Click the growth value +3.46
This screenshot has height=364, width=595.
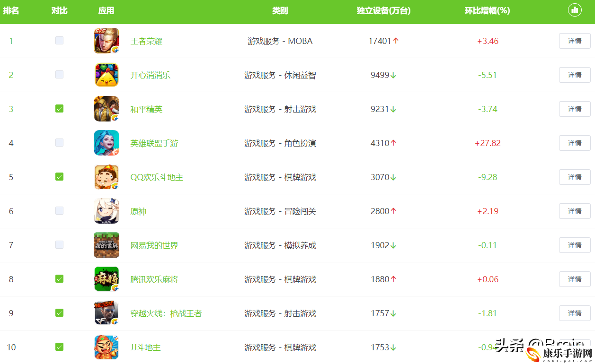[x=488, y=41]
